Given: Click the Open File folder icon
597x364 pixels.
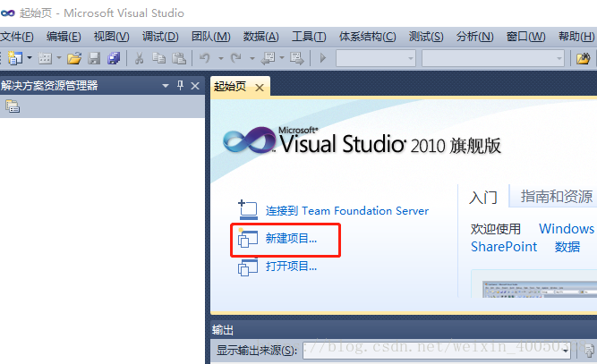Looking at the screenshot, I should click(x=74, y=58).
